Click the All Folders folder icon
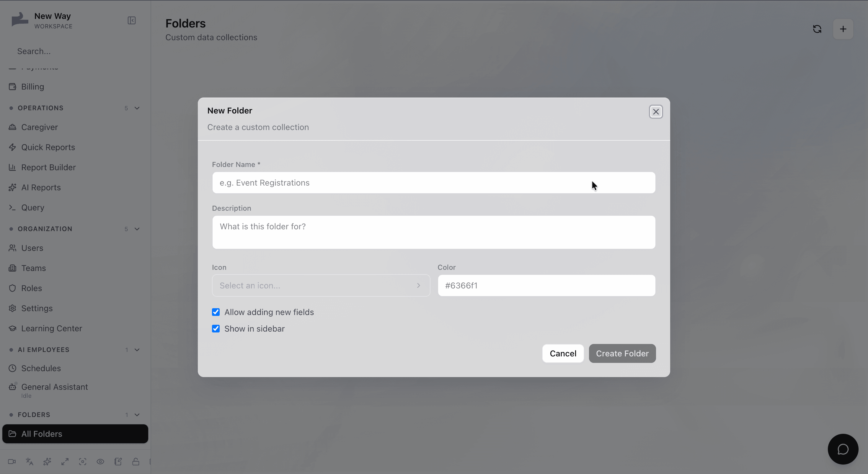This screenshot has height=474, width=868. [12, 434]
